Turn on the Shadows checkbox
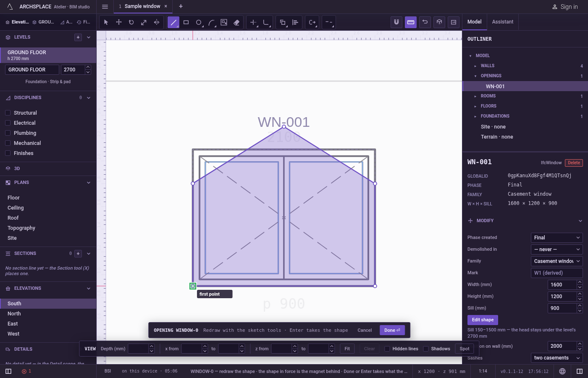The width and height of the screenshot is (588, 378). pos(426,349)
